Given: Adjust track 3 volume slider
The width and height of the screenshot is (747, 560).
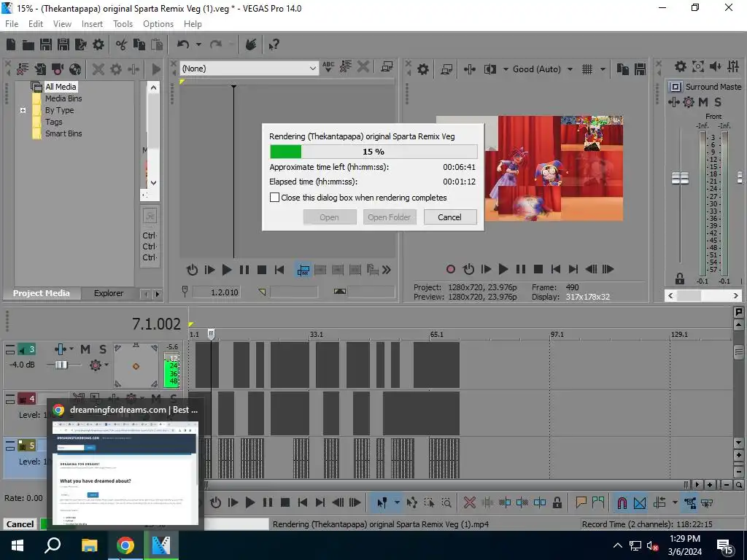Looking at the screenshot, I should 61,365.
